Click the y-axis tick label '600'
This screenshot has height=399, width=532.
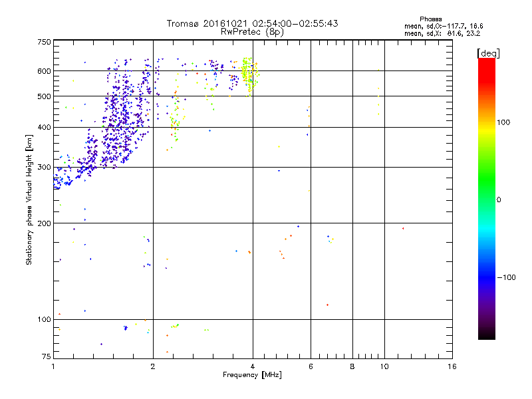tap(44, 71)
